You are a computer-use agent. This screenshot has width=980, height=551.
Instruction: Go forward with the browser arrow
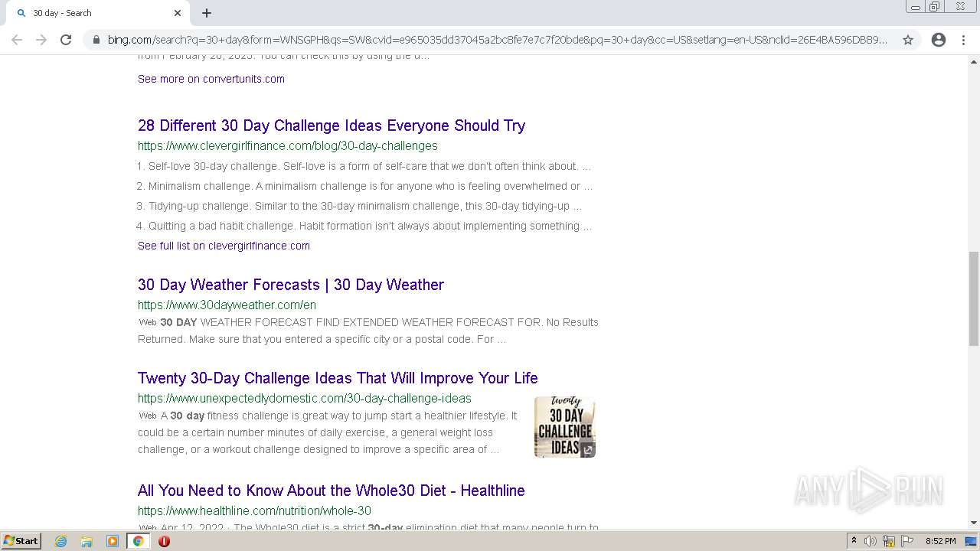(x=41, y=40)
